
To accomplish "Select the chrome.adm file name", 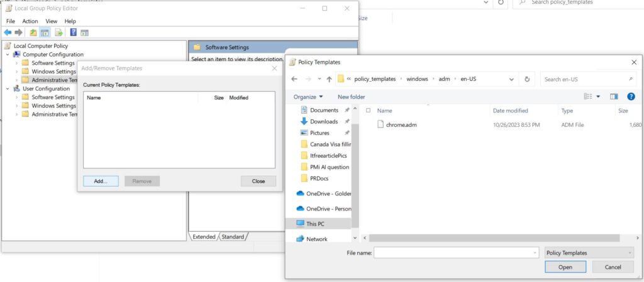I will click(401, 124).
